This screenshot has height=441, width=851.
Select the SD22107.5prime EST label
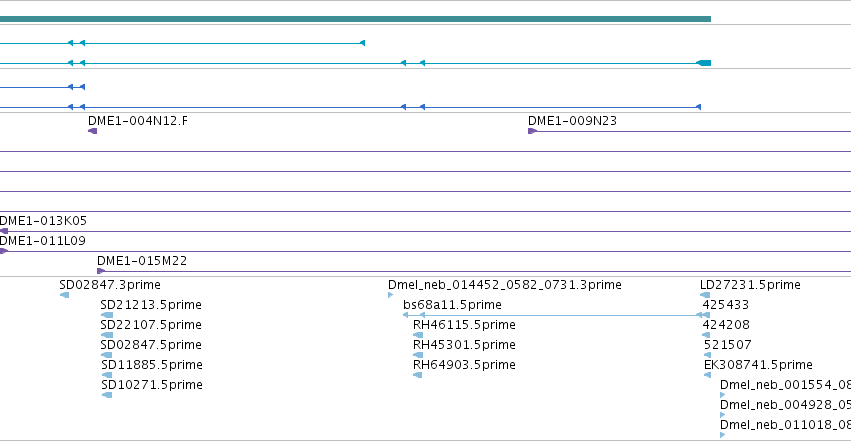coord(151,325)
